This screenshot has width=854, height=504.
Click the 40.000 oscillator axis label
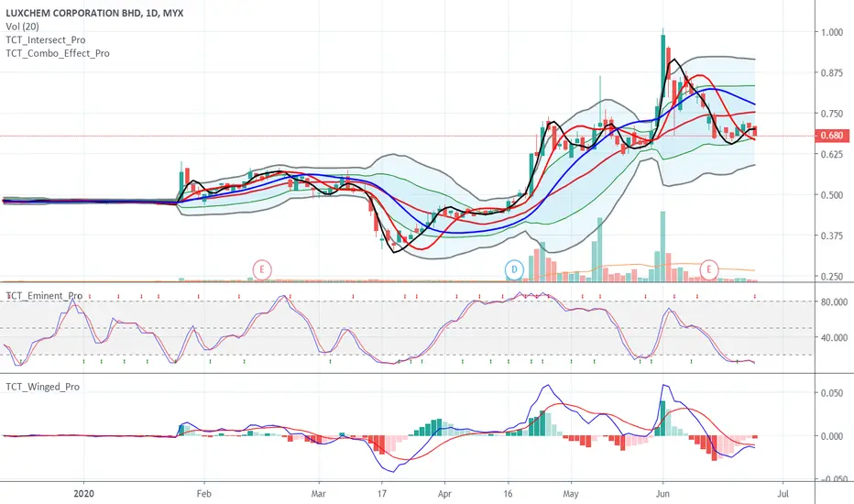834,337
